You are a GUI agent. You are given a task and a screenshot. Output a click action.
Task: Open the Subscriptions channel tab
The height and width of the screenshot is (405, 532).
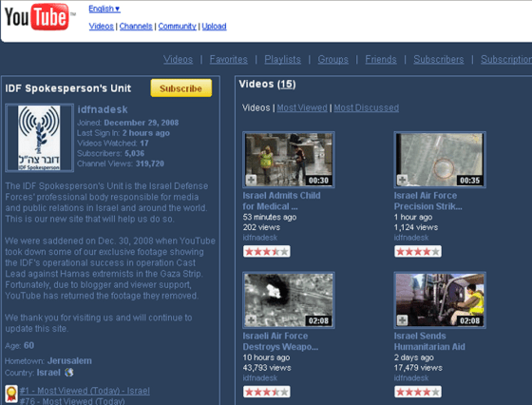click(x=506, y=59)
